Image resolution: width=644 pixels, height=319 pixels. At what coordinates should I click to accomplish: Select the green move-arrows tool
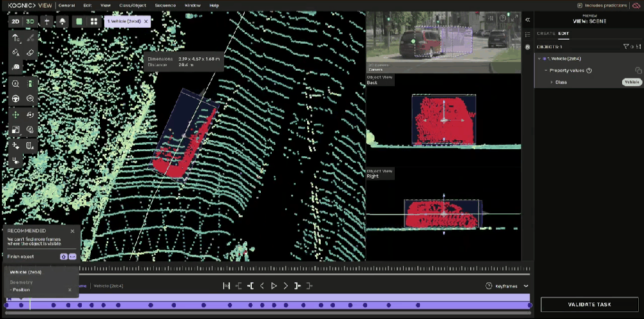click(15, 115)
